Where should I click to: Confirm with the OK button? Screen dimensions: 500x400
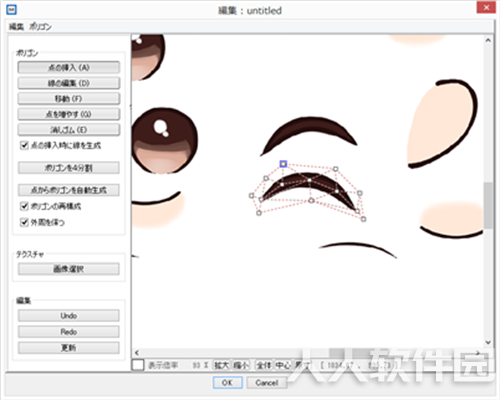[228, 383]
